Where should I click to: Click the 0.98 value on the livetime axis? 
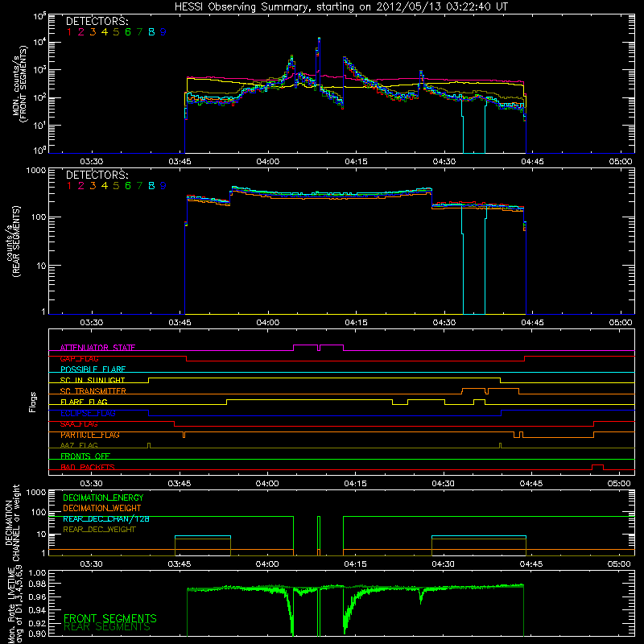(x=37, y=583)
